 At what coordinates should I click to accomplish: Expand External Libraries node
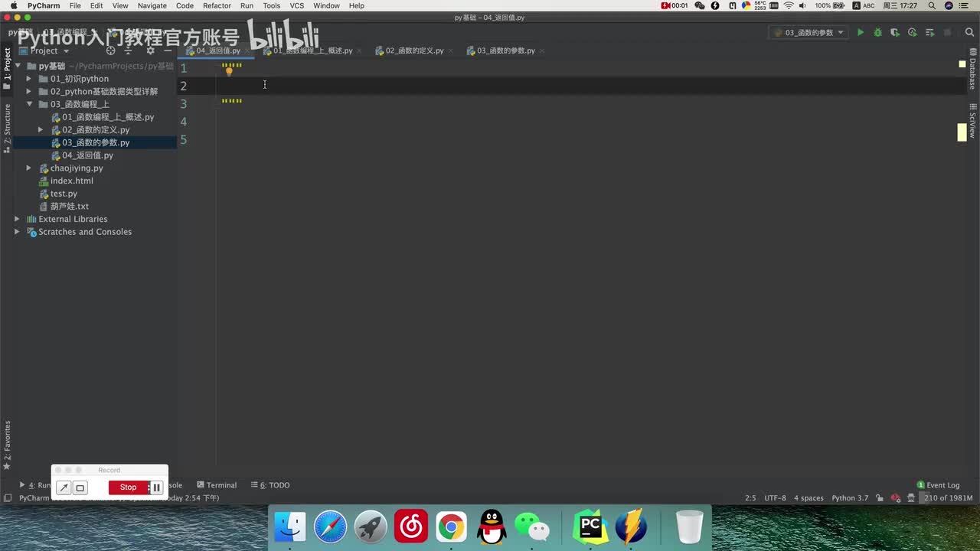coord(17,219)
